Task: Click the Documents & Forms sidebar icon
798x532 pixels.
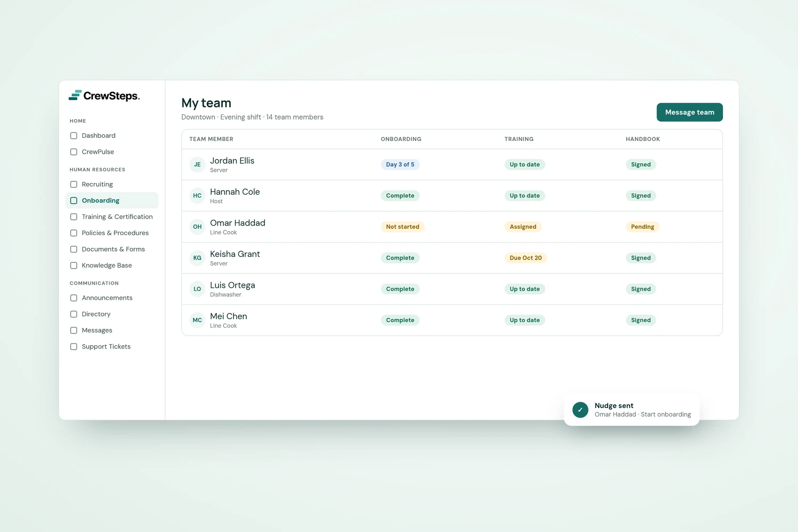Action: (x=74, y=250)
